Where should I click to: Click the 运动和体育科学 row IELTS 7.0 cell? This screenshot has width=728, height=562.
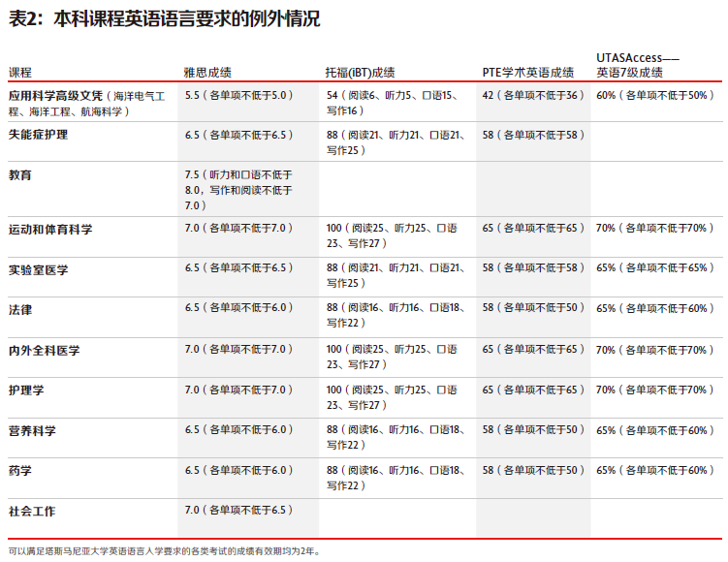[x=238, y=228]
